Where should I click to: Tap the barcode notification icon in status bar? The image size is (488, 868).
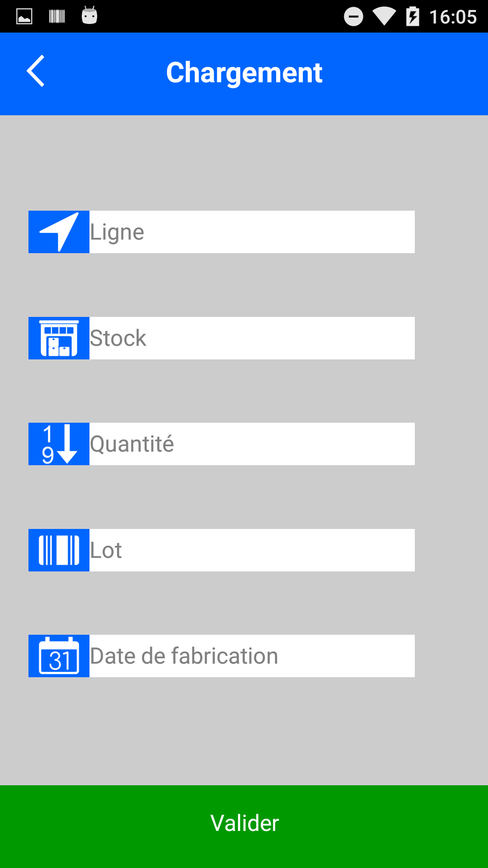click(57, 17)
